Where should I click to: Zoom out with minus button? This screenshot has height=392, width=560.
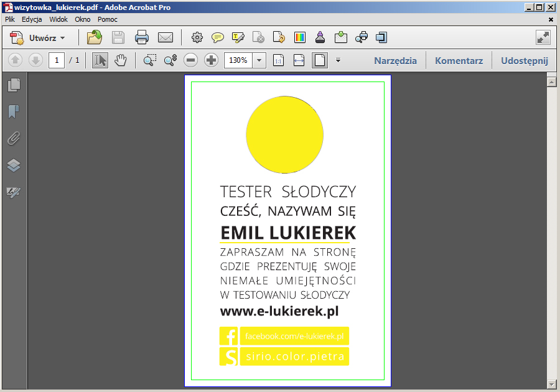click(191, 60)
